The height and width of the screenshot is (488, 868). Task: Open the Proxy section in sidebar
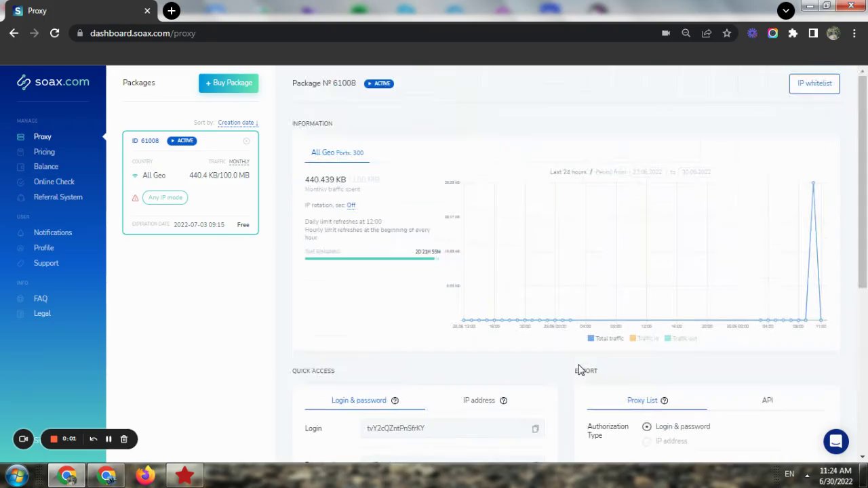[42, 137]
